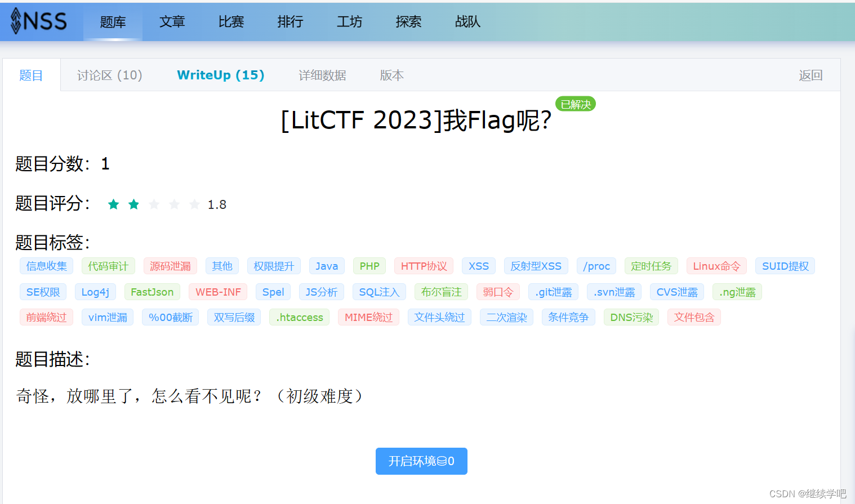The image size is (855, 504).
Task: Open the WriteUp (15) tab
Action: (220, 75)
